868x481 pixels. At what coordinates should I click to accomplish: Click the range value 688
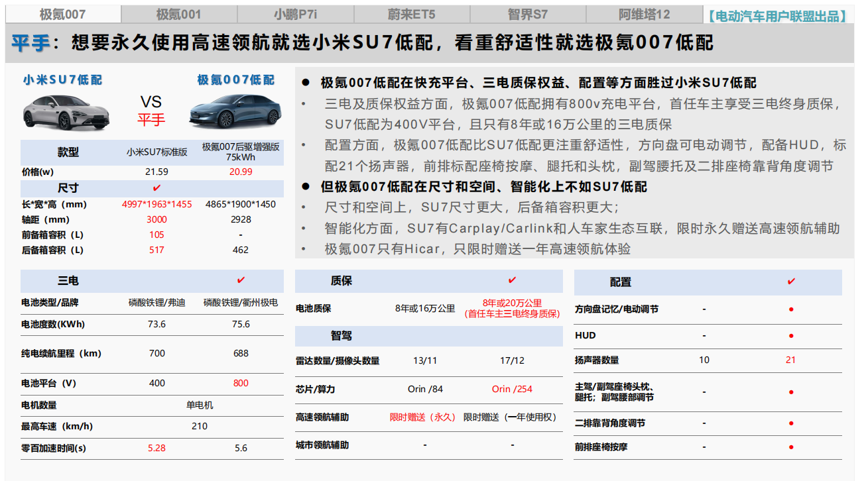(241, 353)
